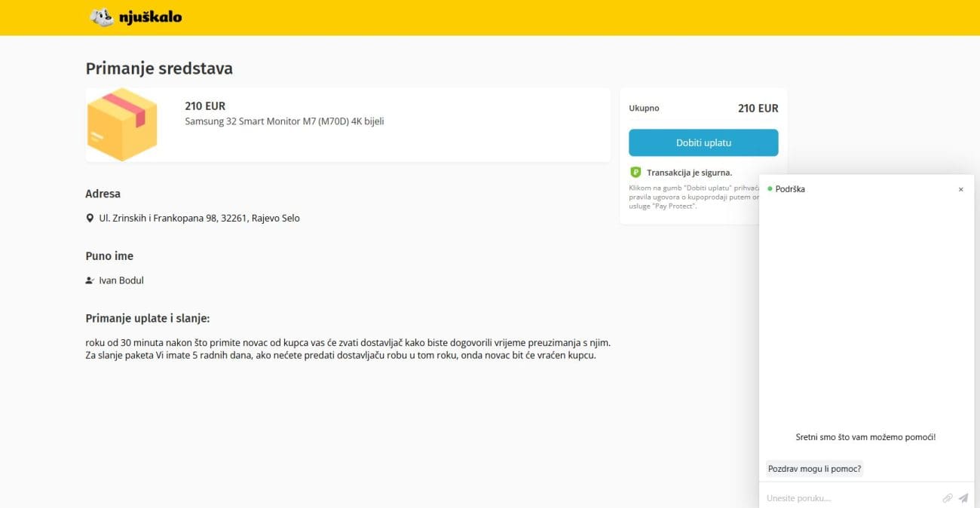The image size is (980, 508).
Task: Click the green Pay Protect shield icon
Action: [635, 173]
